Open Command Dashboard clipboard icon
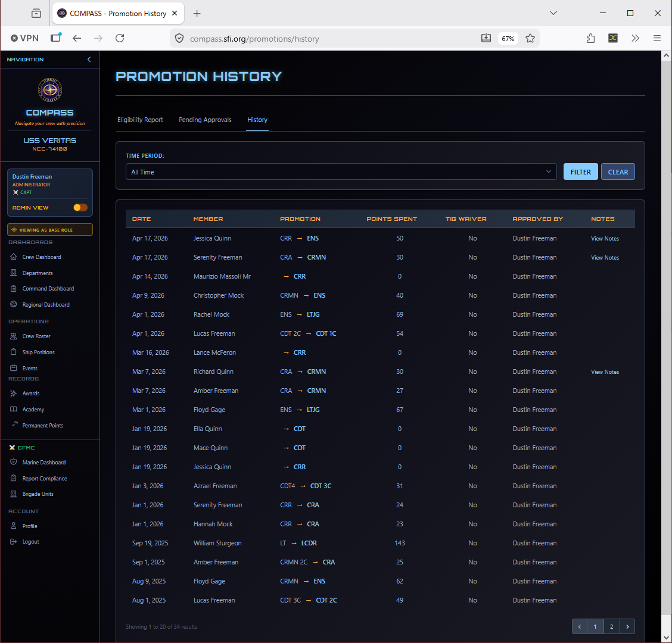 (x=13, y=289)
